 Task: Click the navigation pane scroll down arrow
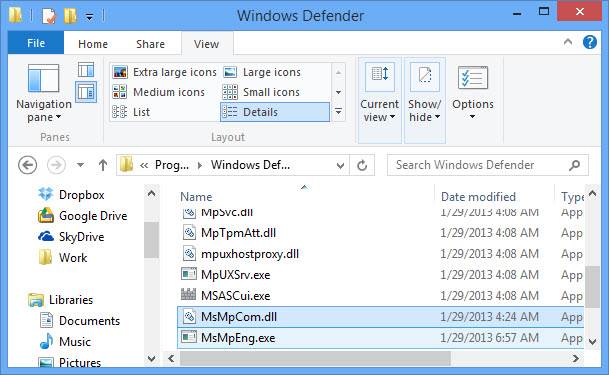coord(151,359)
